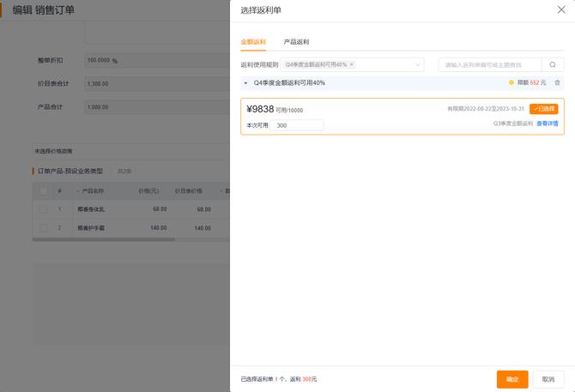Viewport: 575px width, 392px height.
Task: Open the 查看详情 link
Action: click(547, 124)
